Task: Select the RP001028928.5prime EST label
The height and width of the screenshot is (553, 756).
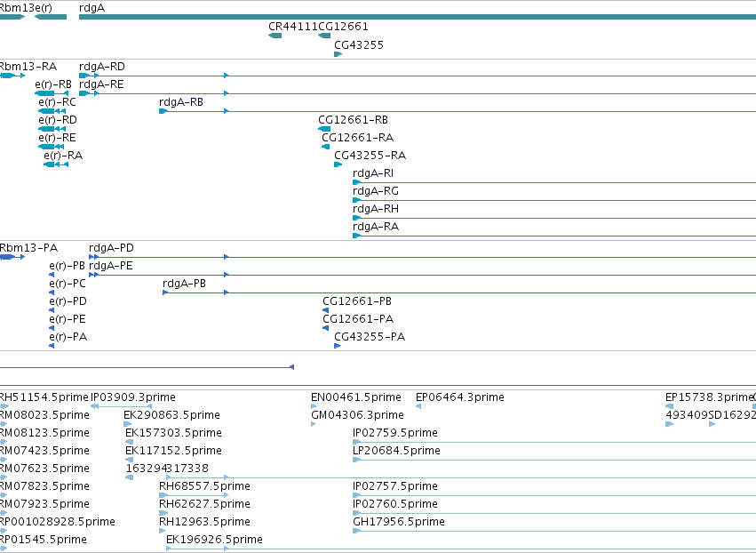Action: (58, 522)
